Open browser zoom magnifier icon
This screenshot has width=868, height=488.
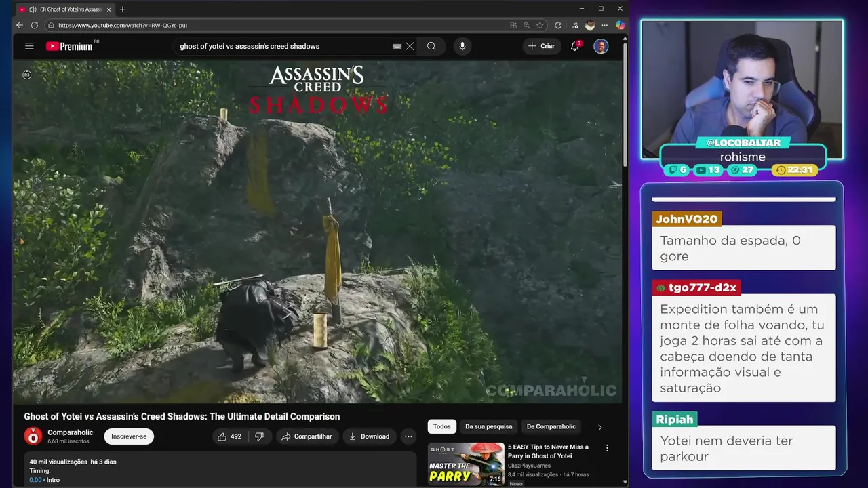tap(526, 25)
